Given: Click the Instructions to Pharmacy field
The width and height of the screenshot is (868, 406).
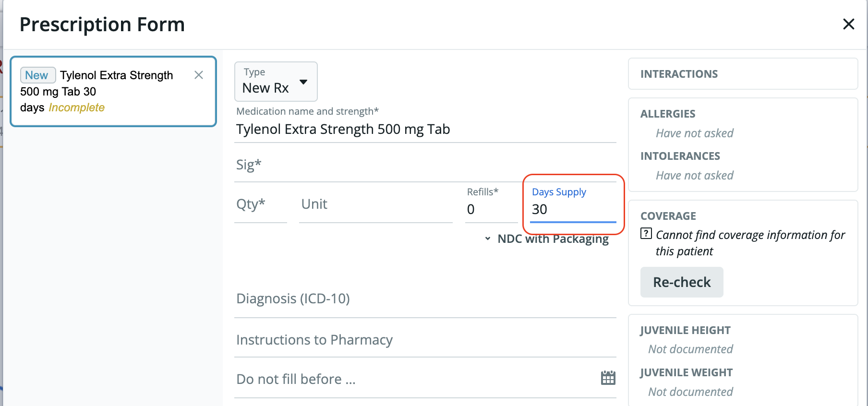Looking at the screenshot, I should click(424, 340).
